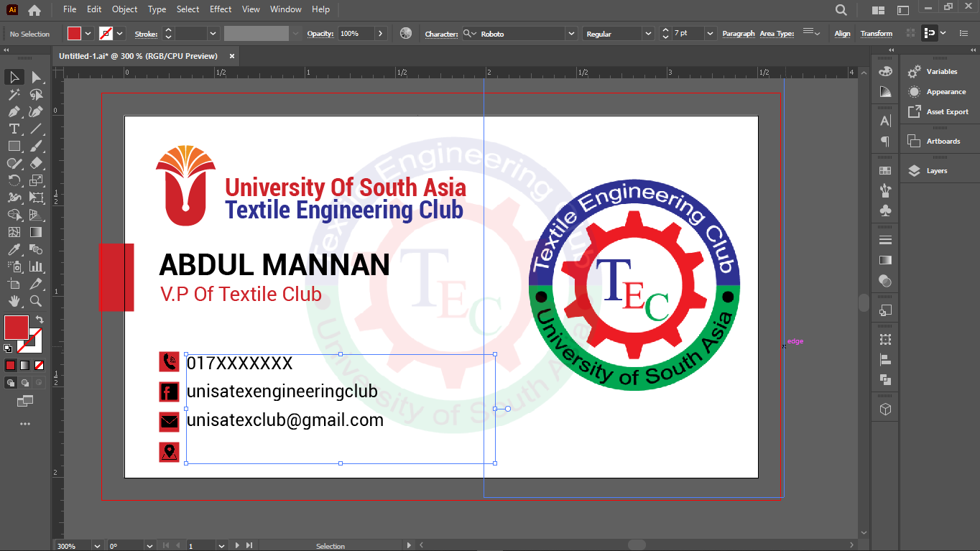Select the Type tool
This screenshot has height=551, width=980.
14,129
